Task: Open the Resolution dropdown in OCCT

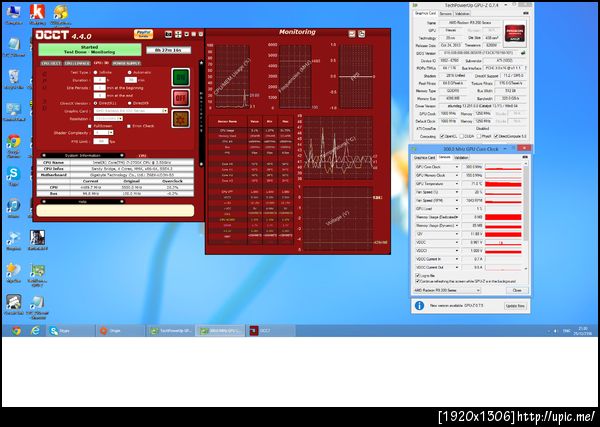Action: pyautogui.click(x=108, y=118)
